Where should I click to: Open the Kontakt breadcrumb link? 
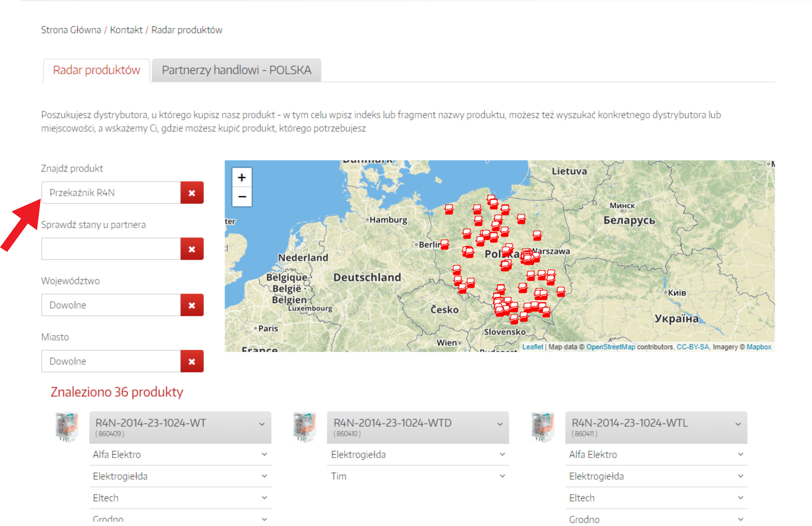pyautogui.click(x=126, y=30)
